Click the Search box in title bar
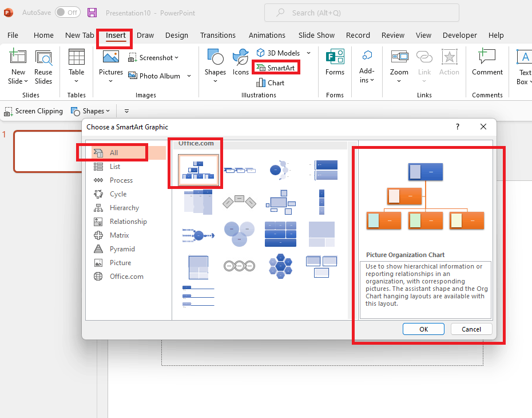Viewport: 532px width, 418px height. pos(362,13)
